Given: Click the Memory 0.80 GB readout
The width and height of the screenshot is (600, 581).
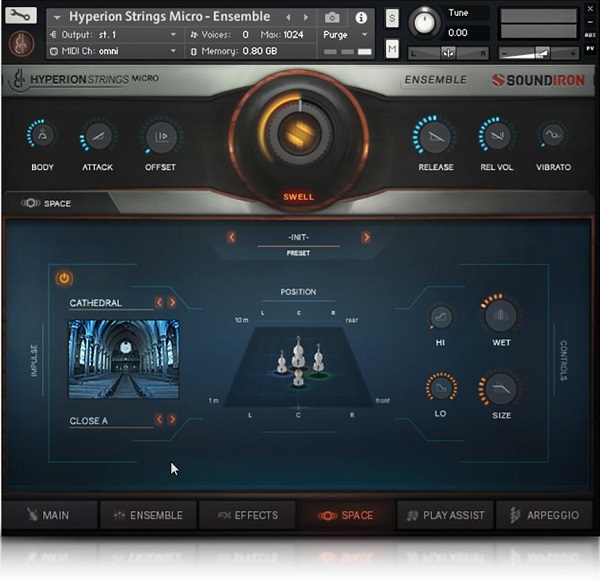Looking at the screenshot, I should [x=234, y=51].
